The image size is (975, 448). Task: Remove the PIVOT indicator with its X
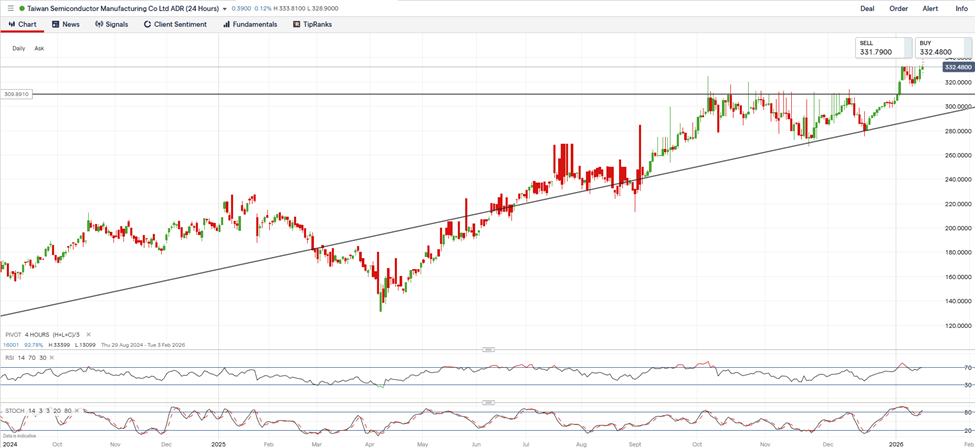(88, 334)
